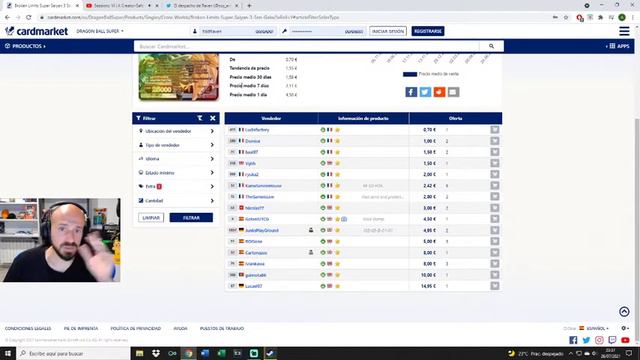Expand Extra filter

tap(176, 187)
